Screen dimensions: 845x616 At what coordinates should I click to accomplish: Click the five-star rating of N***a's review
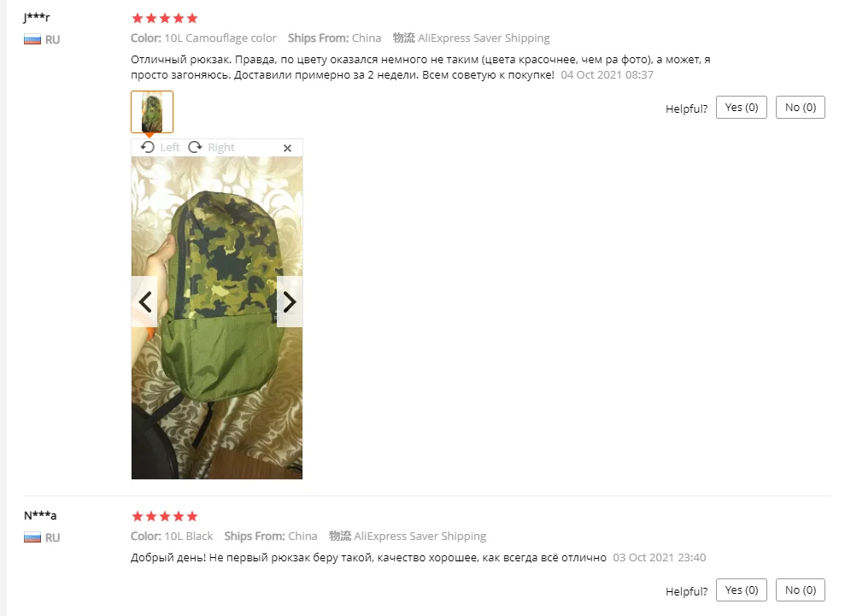[165, 516]
